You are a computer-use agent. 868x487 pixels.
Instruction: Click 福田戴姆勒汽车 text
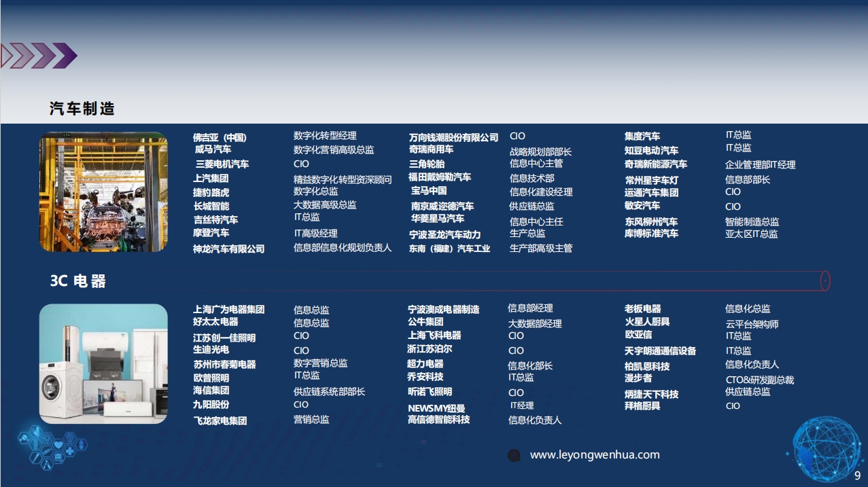pyautogui.click(x=440, y=177)
